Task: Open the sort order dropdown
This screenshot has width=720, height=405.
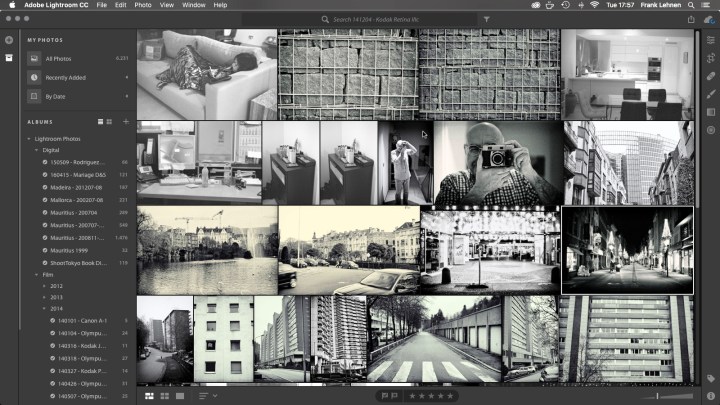Action: tap(207, 396)
